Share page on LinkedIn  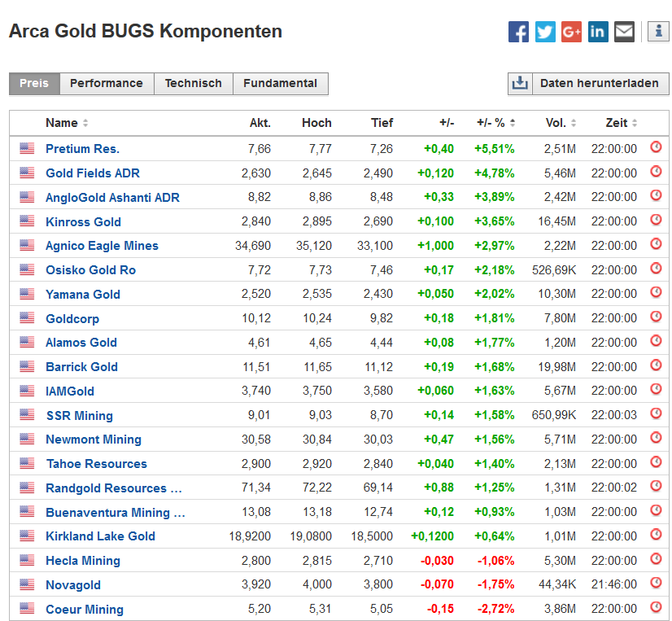click(598, 32)
